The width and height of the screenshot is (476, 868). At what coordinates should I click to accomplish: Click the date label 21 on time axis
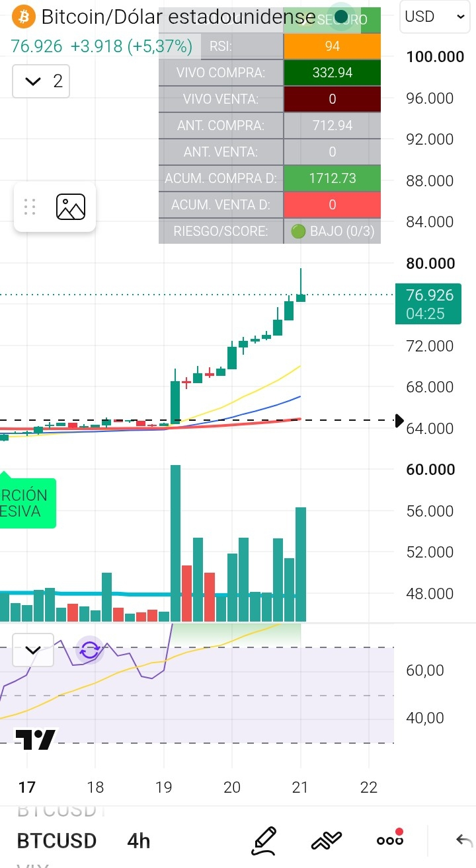point(301,787)
